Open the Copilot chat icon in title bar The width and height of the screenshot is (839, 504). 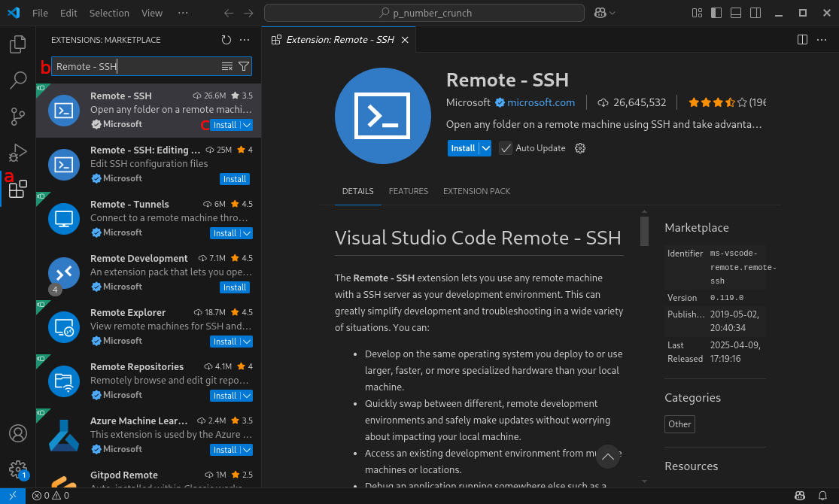click(x=600, y=13)
